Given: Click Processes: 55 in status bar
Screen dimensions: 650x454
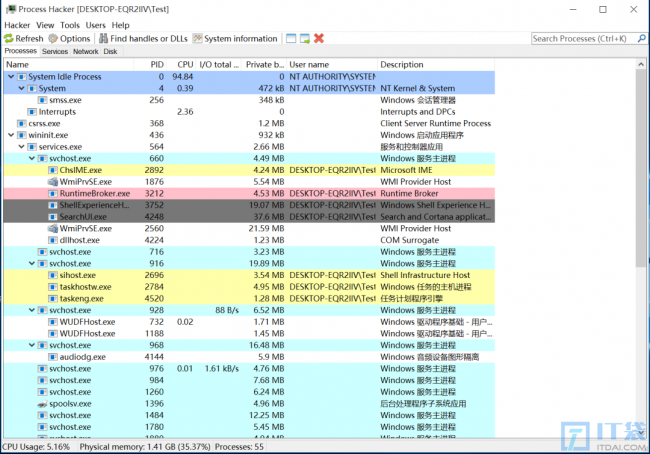Looking at the screenshot, I should coord(239,447).
